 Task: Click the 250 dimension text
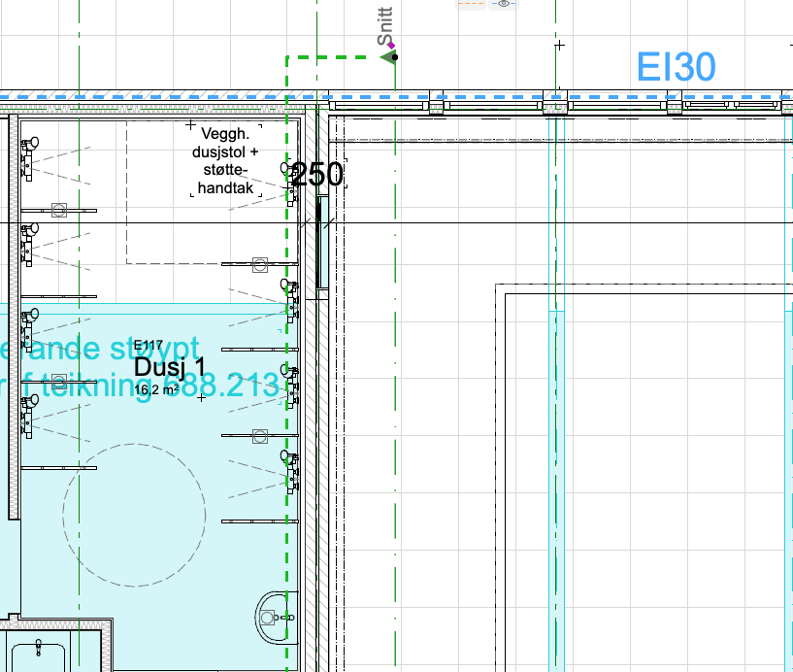317,175
